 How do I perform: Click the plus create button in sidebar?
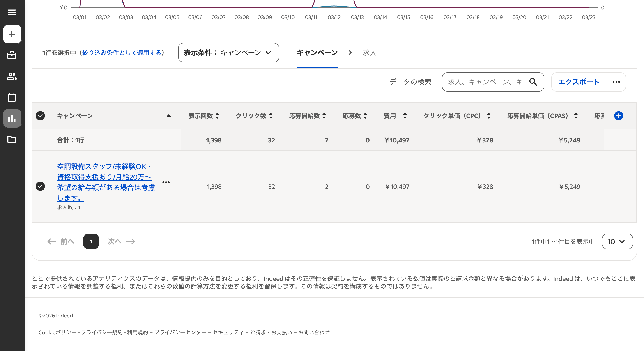pos(12,34)
